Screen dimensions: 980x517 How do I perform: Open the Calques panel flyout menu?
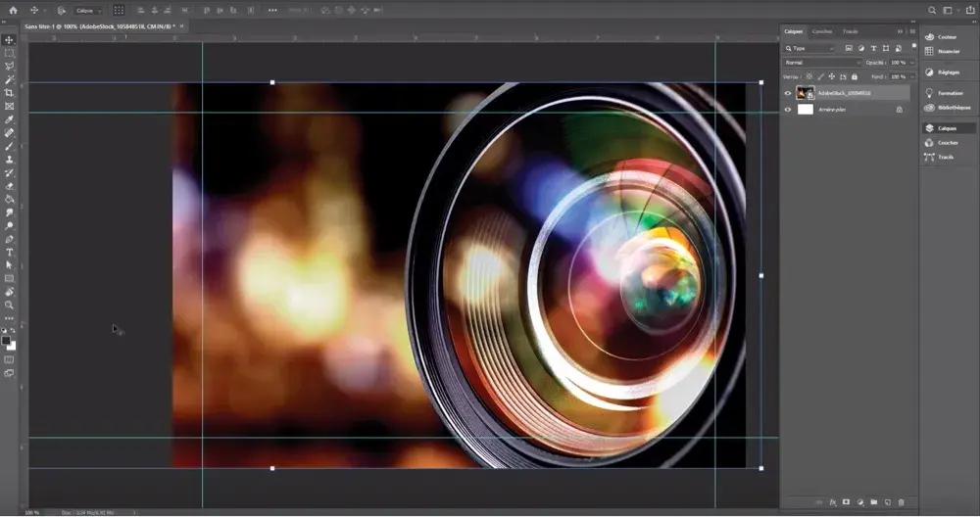[x=912, y=31]
